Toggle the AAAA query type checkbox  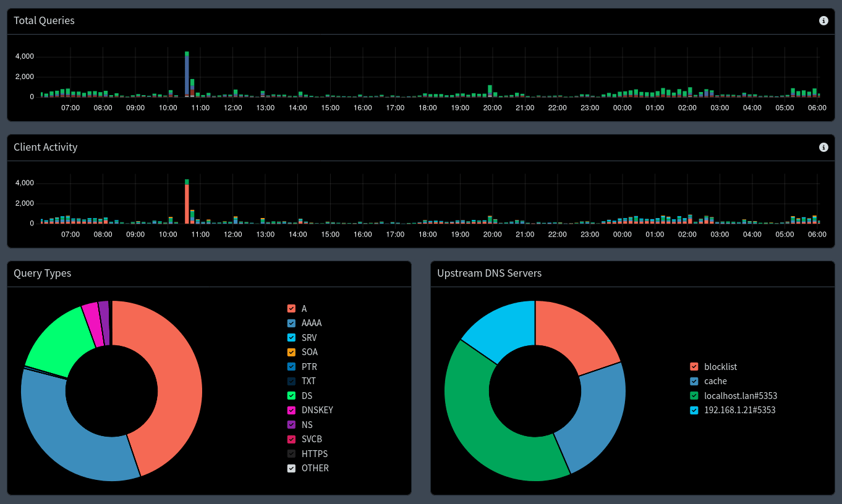pos(292,323)
